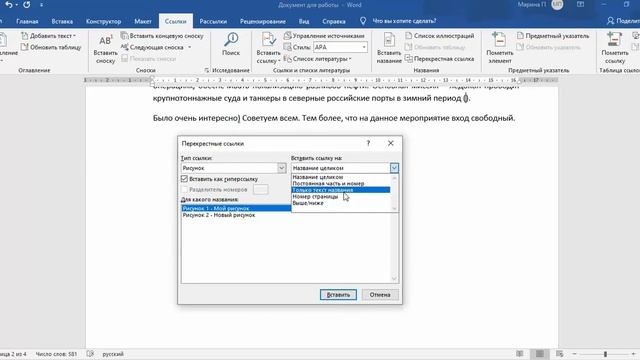Undo the last action in the title bar
640x360 pixels.
(9, 5)
